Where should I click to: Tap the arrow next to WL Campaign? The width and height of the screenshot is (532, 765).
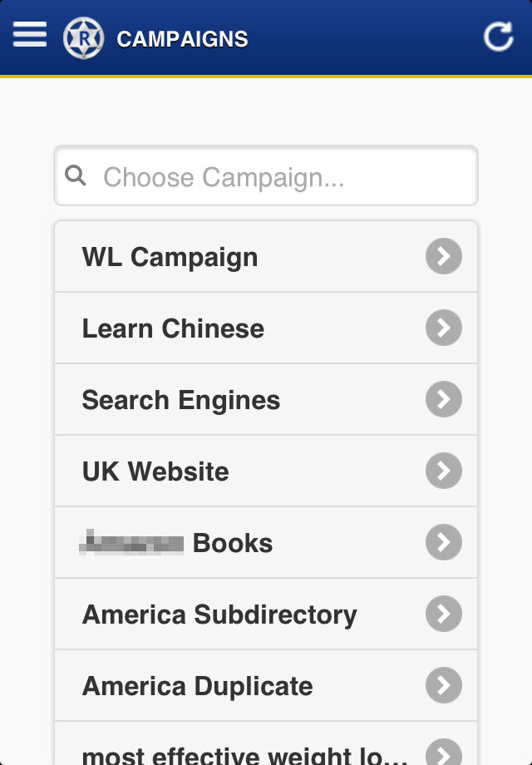click(x=444, y=257)
